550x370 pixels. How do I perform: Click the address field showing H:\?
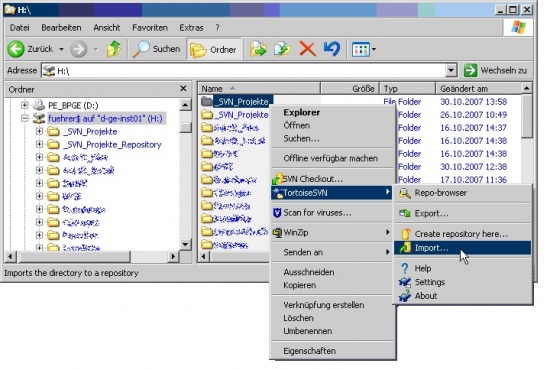pyautogui.click(x=243, y=70)
